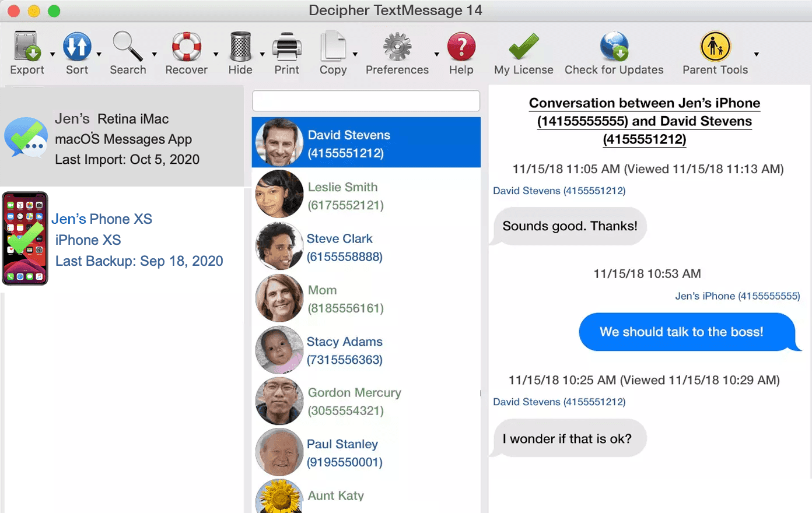Viewport: 812px width, 513px height.
Task: Click the Jen's Retina iMac entry text
Action: point(111,119)
